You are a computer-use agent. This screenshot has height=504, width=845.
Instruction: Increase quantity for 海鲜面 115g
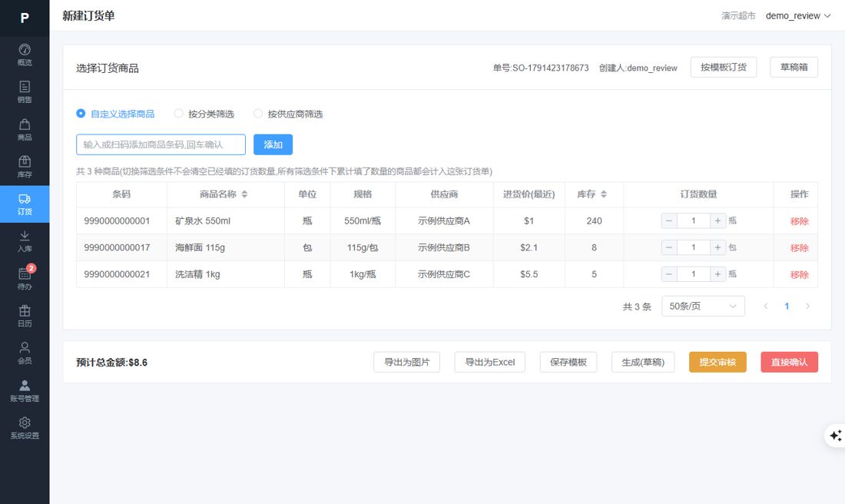pyautogui.click(x=717, y=247)
